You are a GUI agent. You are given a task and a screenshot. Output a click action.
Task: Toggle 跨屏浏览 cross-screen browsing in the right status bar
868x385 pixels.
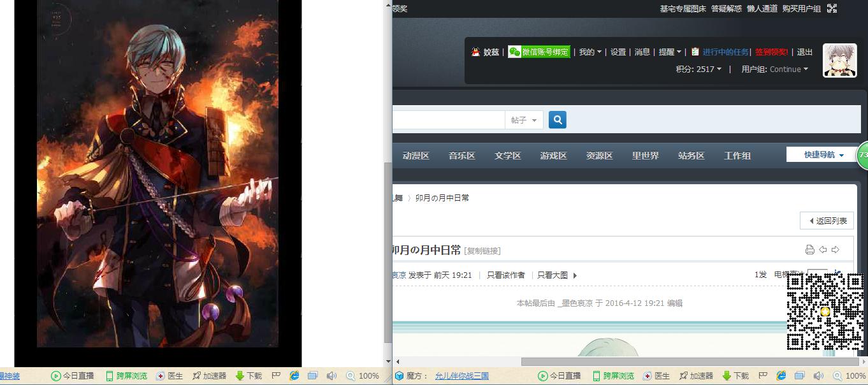[613, 376]
